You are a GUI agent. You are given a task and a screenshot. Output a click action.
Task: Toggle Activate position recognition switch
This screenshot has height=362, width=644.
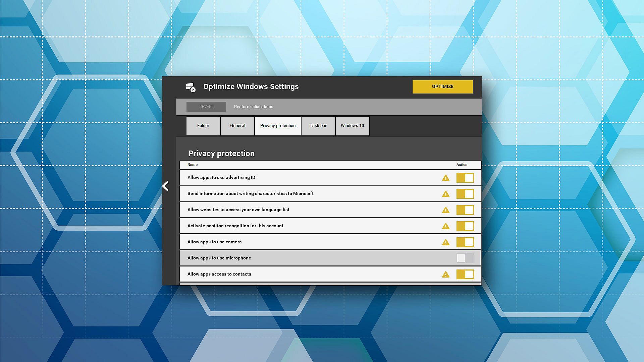465,226
